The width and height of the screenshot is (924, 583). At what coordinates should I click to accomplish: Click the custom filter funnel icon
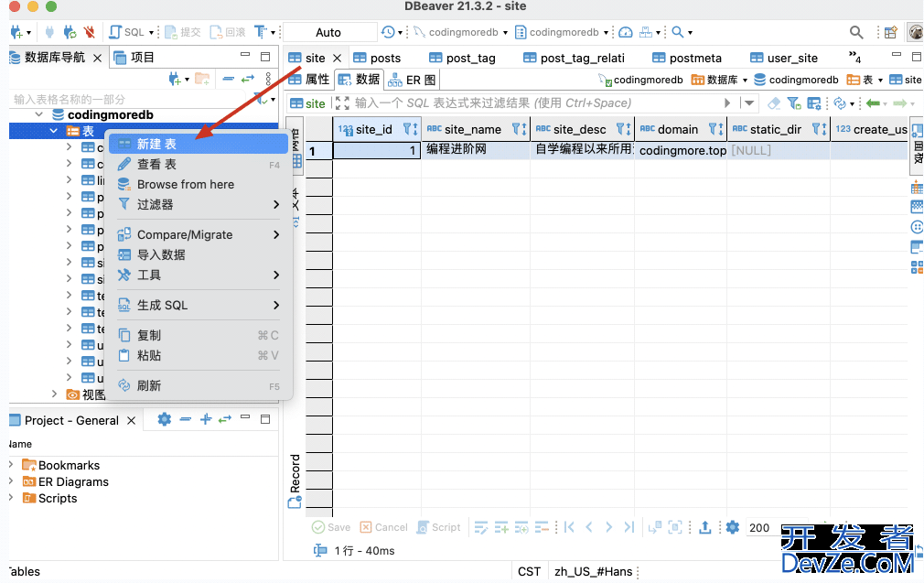point(794,103)
